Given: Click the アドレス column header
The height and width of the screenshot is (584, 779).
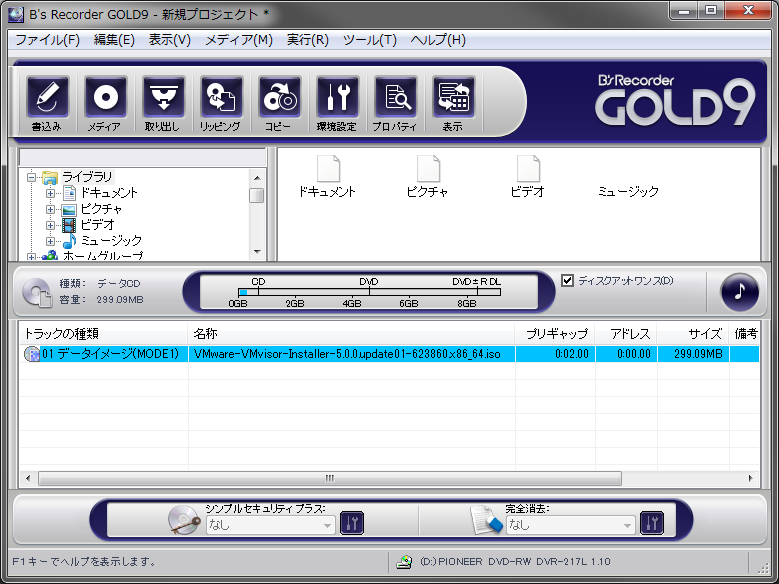Looking at the screenshot, I should click(x=626, y=334).
